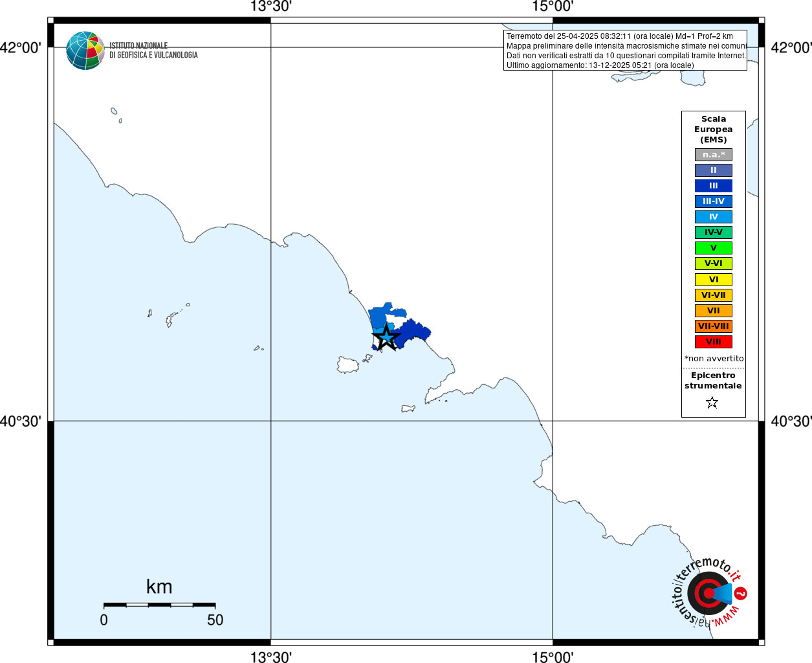Click the 'Mappa preliminare delle intensità' line

[x=626, y=46]
